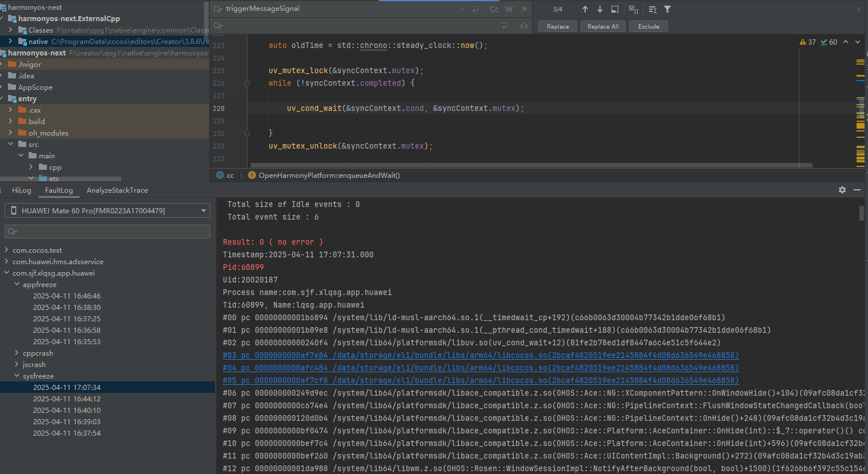The height and width of the screenshot is (474, 868).
Task: Enable regex search option
Action: pyautogui.click(x=523, y=9)
